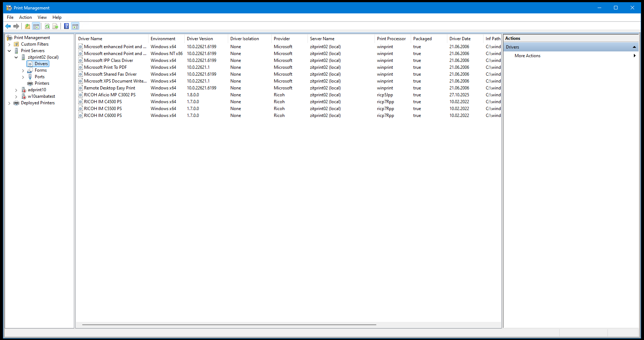The image size is (644, 340).
Task: Open the View menu
Action: (x=42, y=17)
